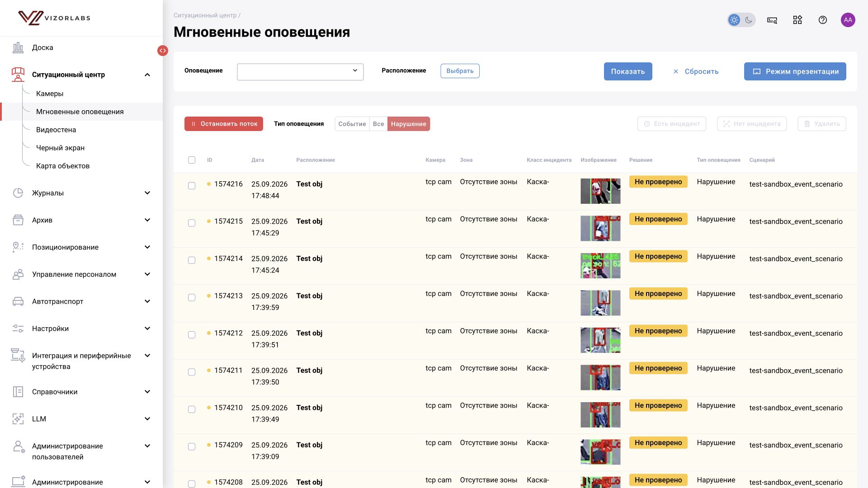Collapse sidebar with the red arrows button
868x488 pixels.
point(163,51)
